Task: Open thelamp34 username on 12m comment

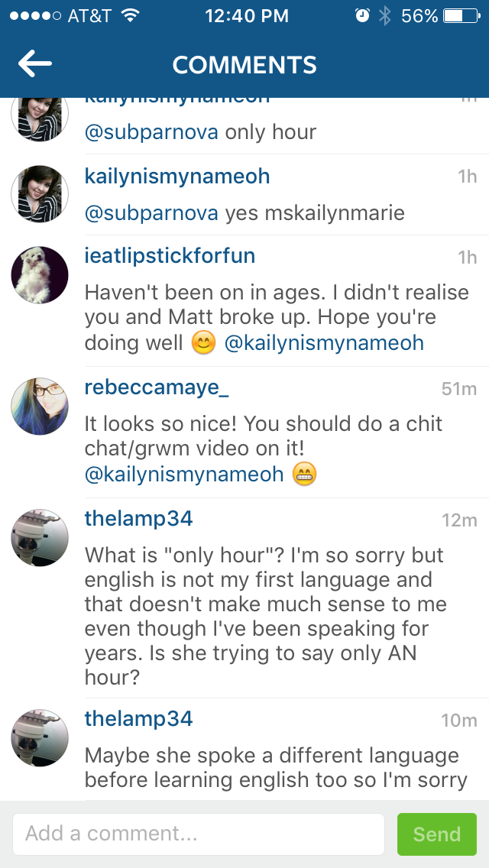Action: click(138, 519)
